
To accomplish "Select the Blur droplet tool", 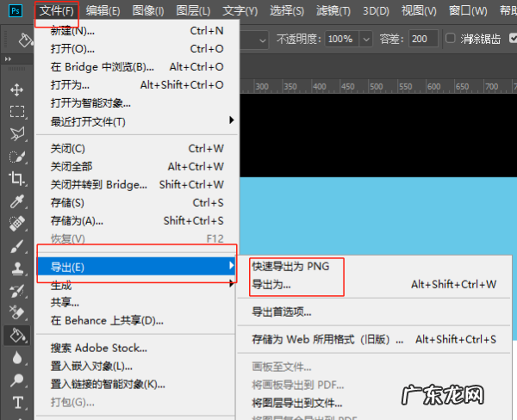I will tap(17, 358).
